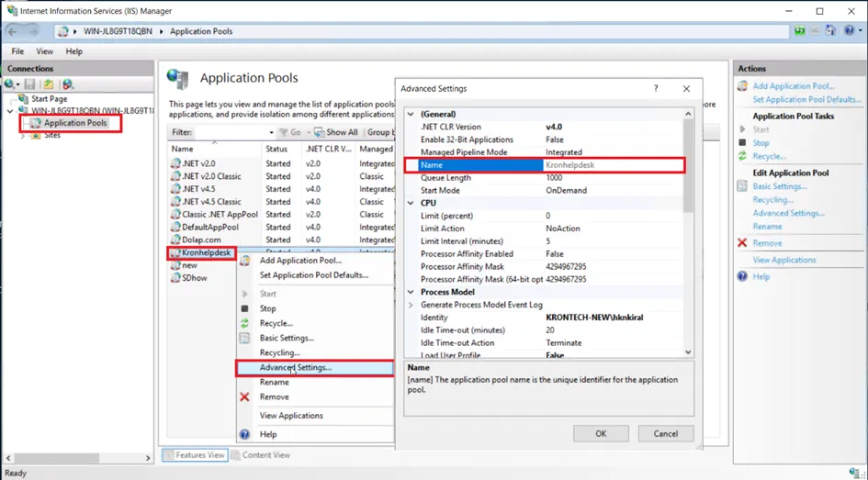Choose Advanced Settings... in the context menu
Image resolution: width=868 pixels, height=480 pixels.
coord(314,368)
